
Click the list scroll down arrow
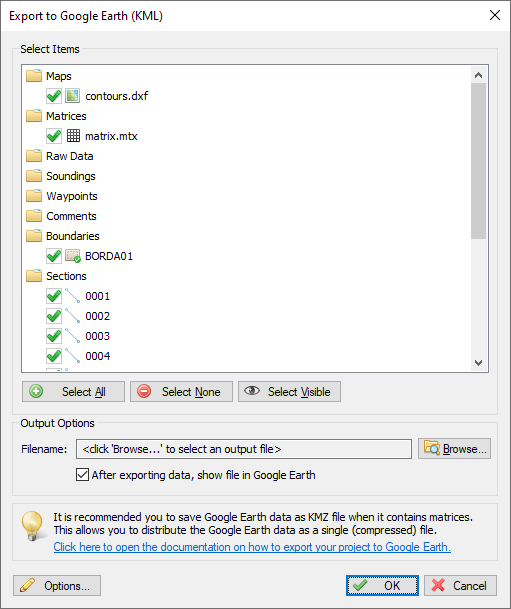[478, 363]
